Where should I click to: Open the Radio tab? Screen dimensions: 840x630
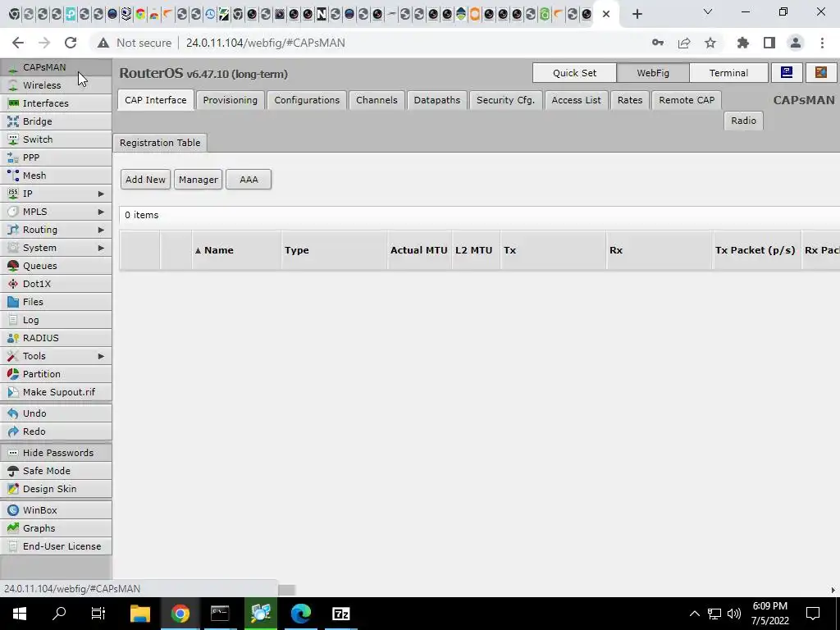pyautogui.click(x=743, y=121)
